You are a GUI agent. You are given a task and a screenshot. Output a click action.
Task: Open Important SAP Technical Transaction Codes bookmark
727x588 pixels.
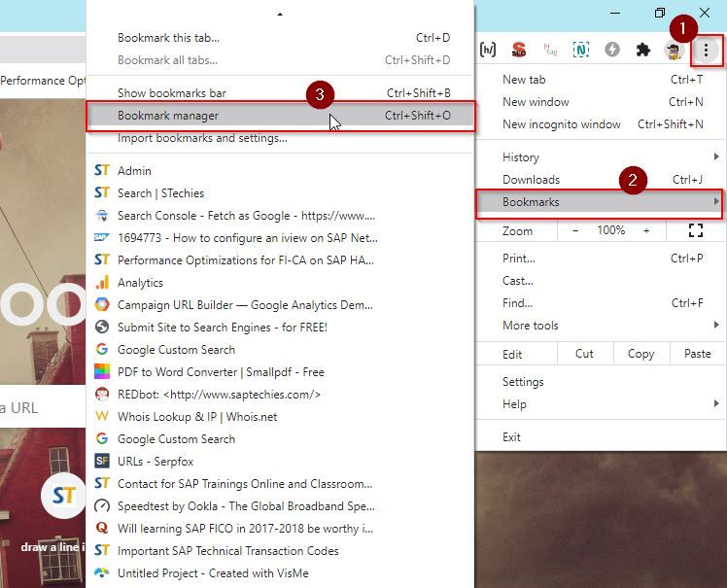pos(280,550)
